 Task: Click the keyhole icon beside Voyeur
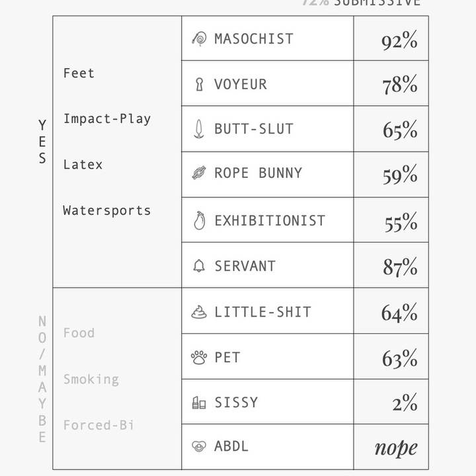[x=199, y=85]
